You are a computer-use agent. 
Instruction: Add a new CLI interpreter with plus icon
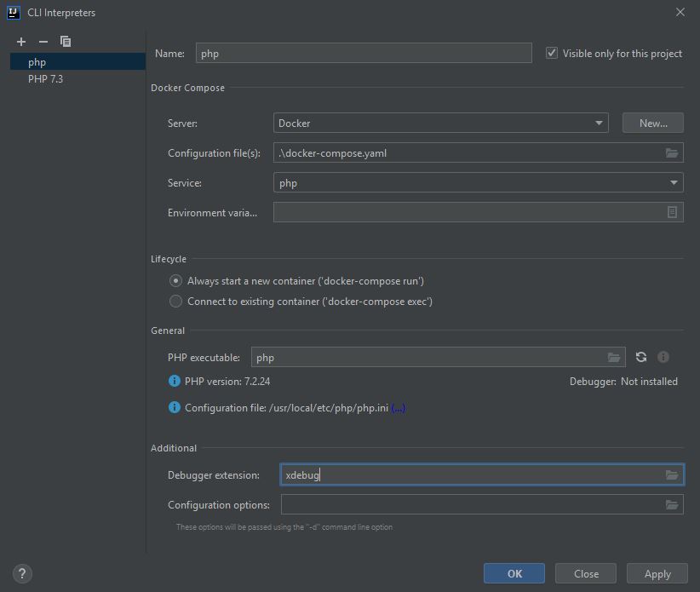point(21,42)
